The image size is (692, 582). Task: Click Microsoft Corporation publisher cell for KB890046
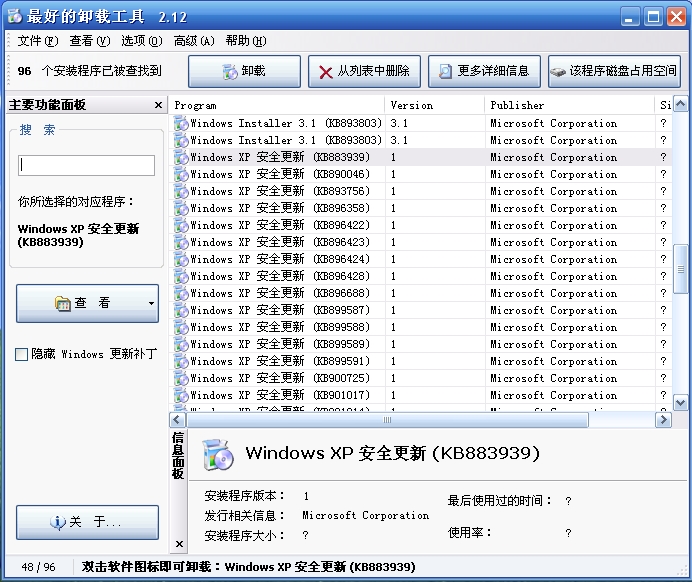pyautogui.click(x=553, y=174)
